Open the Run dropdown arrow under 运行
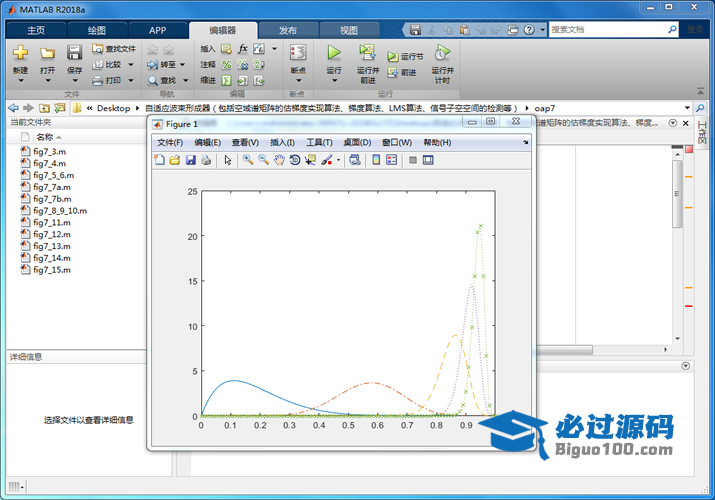This screenshot has height=500, width=715. click(x=334, y=81)
